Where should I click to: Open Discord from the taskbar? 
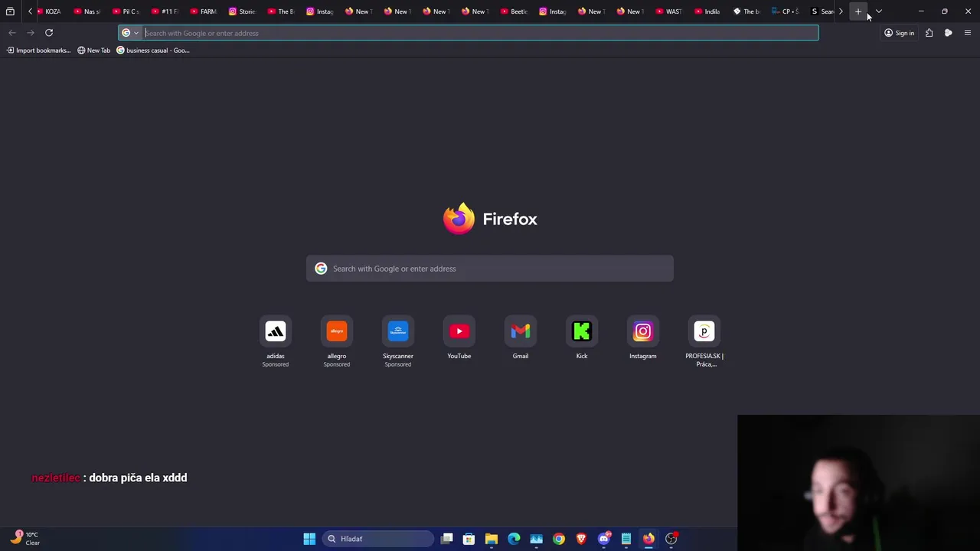[603, 539]
